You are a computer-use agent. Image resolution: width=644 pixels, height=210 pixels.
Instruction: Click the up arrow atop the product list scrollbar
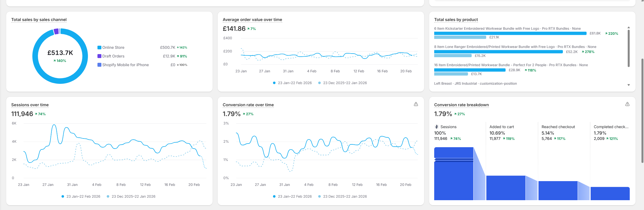coord(629,27)
